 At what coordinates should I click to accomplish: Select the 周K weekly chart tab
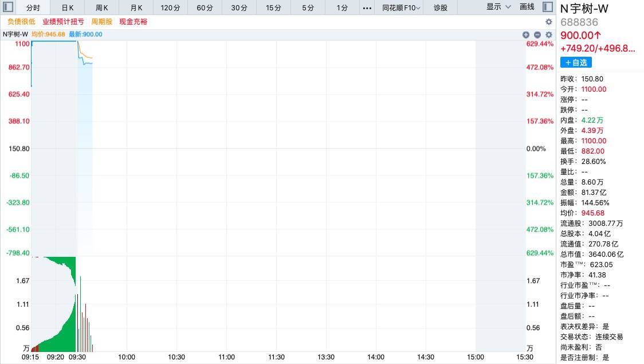click(102, 8)
